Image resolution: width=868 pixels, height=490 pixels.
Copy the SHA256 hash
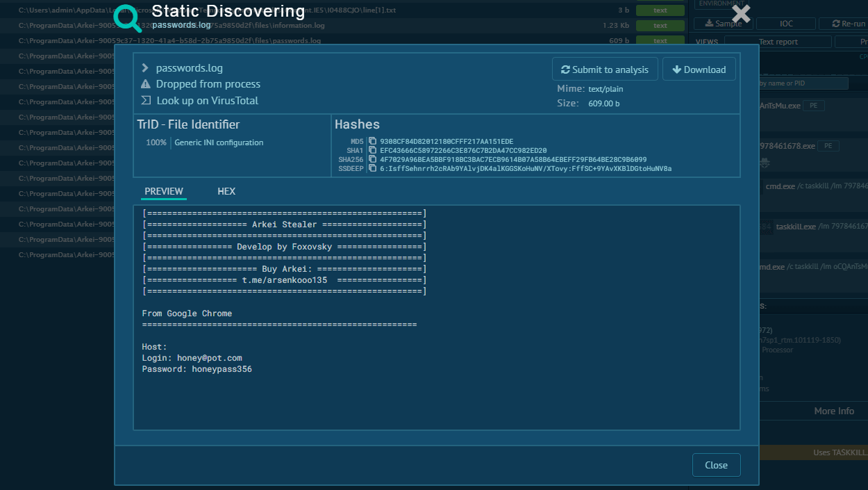(373, 159)
